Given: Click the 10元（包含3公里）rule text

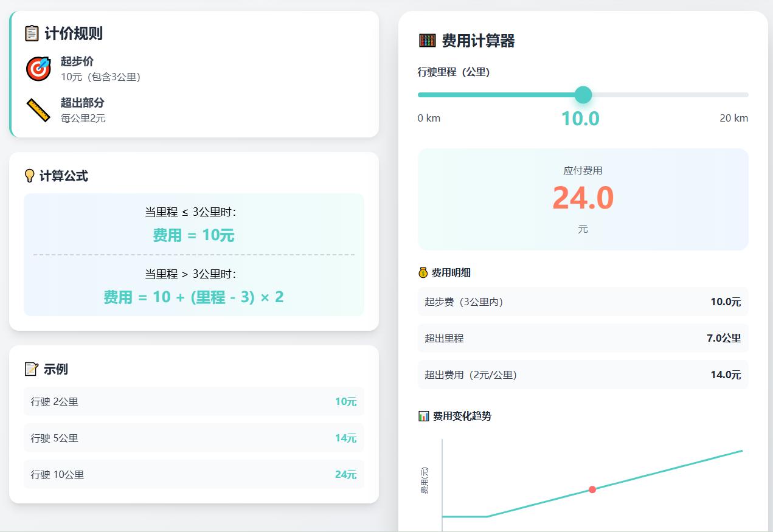Looking at the screenshot, I should pos(101,77).
